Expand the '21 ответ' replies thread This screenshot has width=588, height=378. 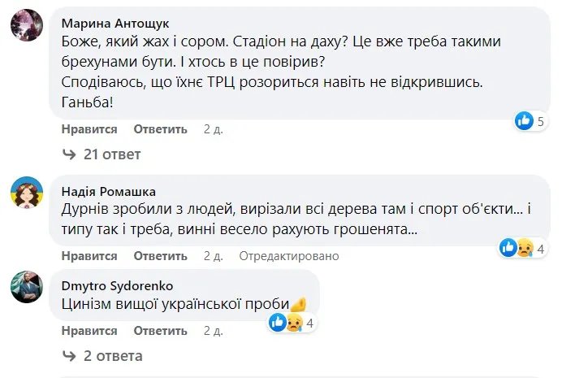112,154
